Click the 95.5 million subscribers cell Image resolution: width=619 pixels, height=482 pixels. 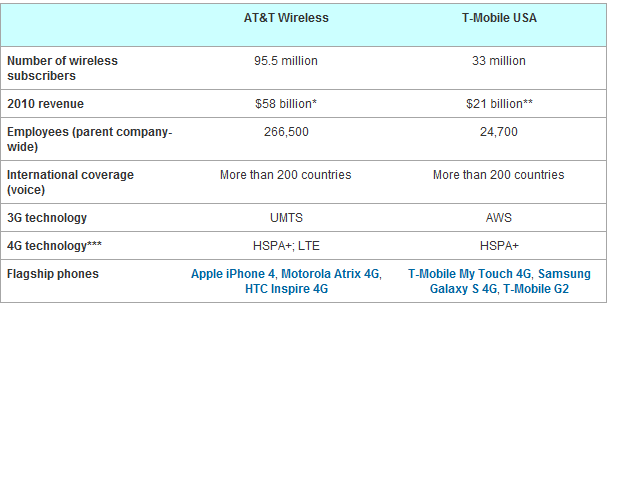coord(286,61)
